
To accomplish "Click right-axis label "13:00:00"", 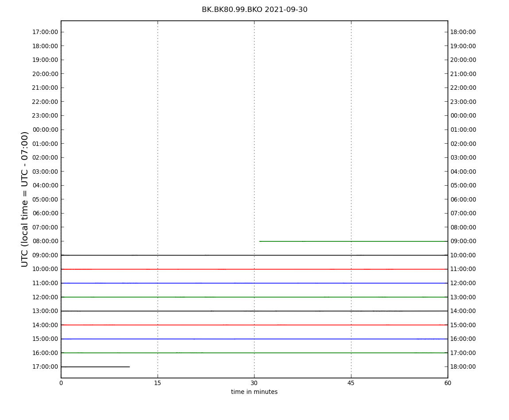I will pos(463,297).
